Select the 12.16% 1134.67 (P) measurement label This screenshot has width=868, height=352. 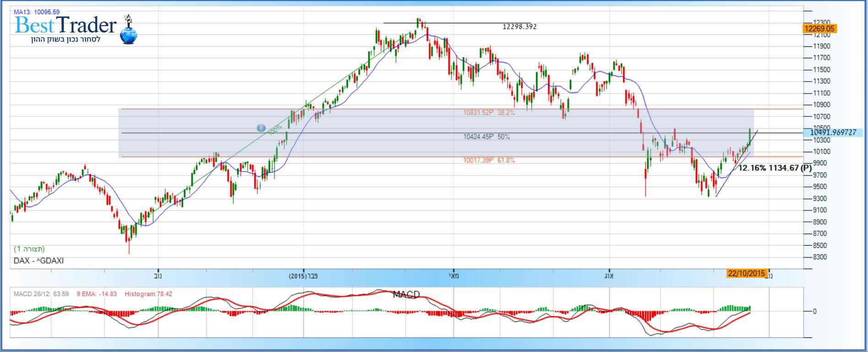(775, 168)
